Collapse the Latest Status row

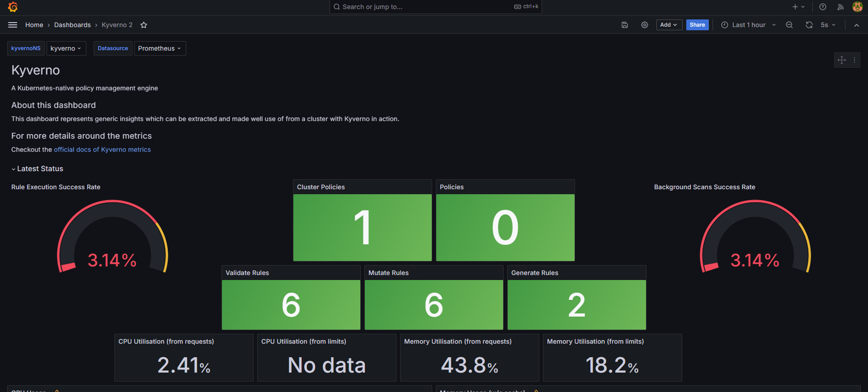tap(38, 169)
